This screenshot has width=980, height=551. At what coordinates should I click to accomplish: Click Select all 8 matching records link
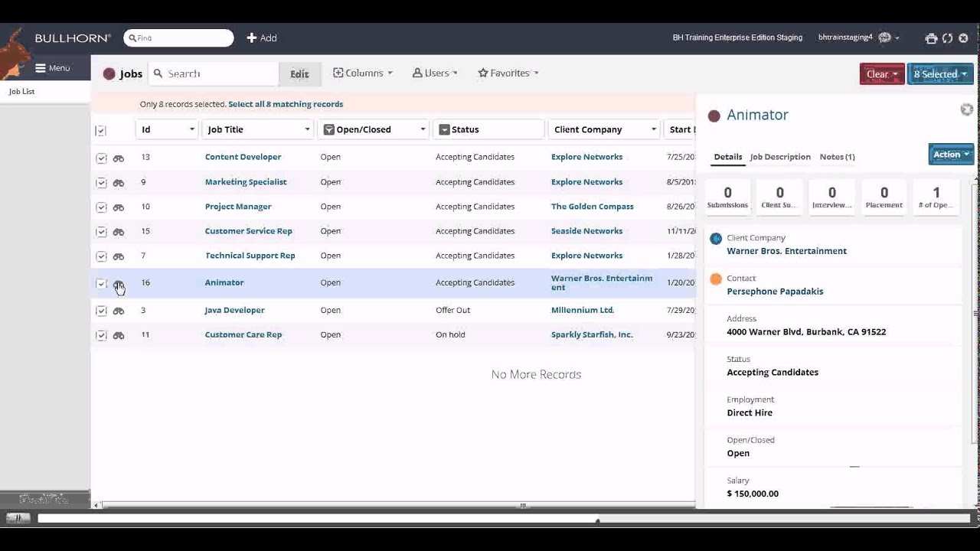pos(286,104)
